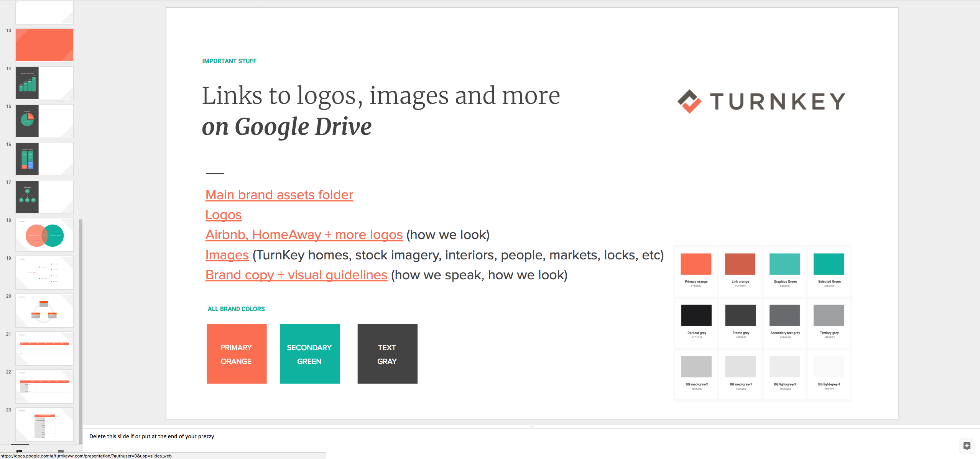Select slide 20 cycle diagram thumbnail

click(x=44, y=311)
